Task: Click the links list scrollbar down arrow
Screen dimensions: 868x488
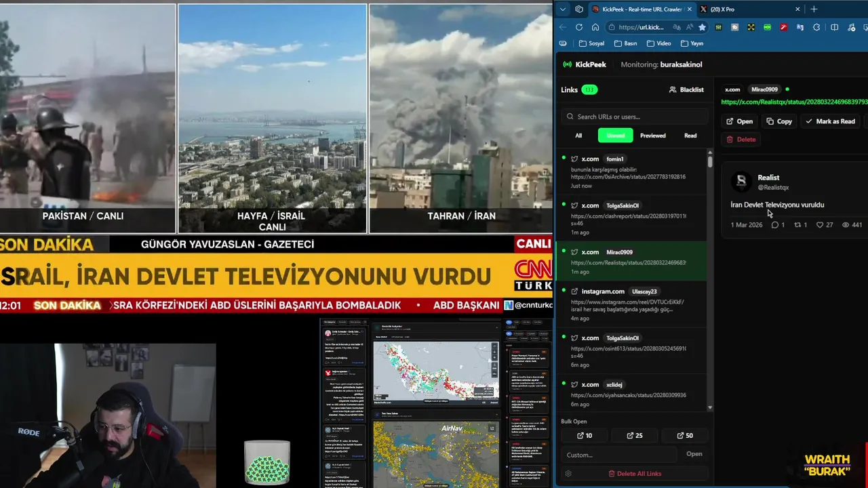Action: coord(710,408)
